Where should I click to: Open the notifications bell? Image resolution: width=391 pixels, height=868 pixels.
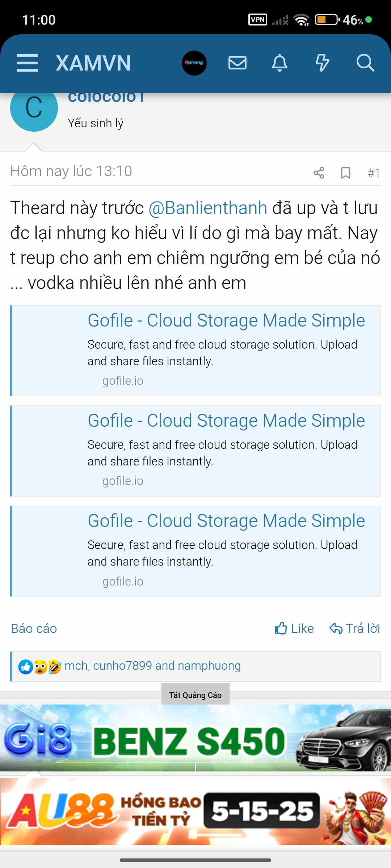coord(279,63)
